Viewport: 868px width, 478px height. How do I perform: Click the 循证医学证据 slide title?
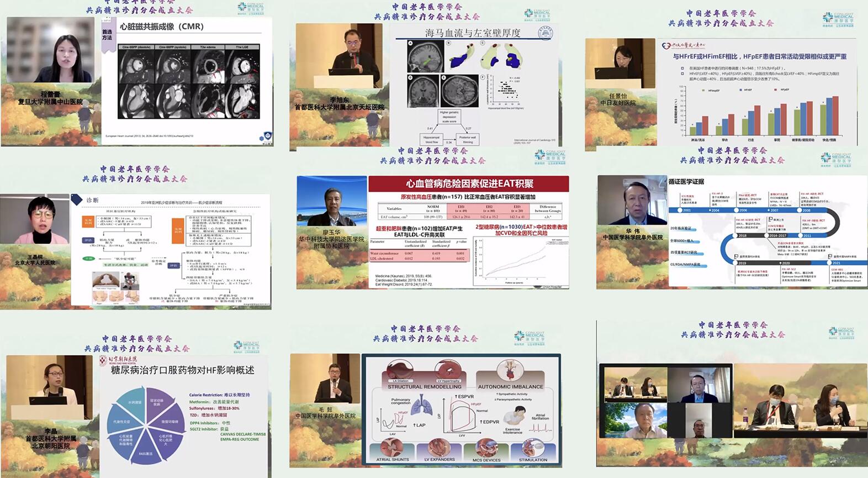(686, 181)
